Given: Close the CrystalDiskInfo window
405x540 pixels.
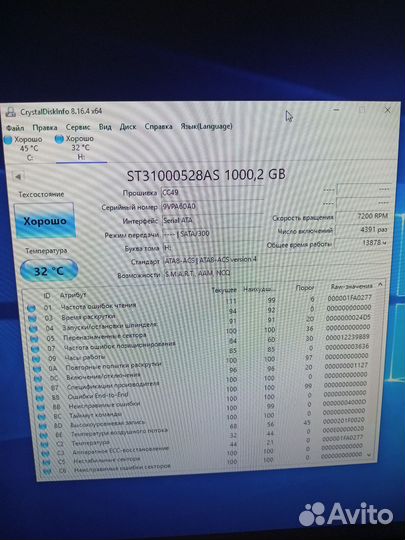Looking at the screenshot, I should pyautogui.click(x=388, y=110).
